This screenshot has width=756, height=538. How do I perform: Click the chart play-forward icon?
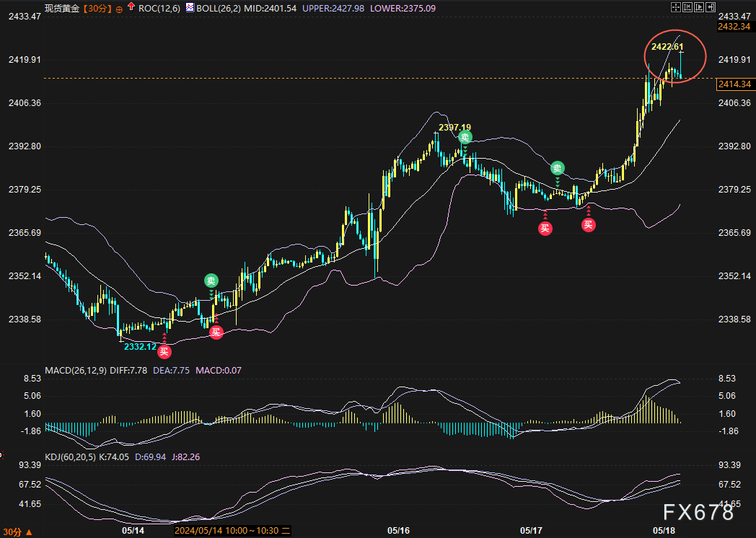[x=700, y=8]
